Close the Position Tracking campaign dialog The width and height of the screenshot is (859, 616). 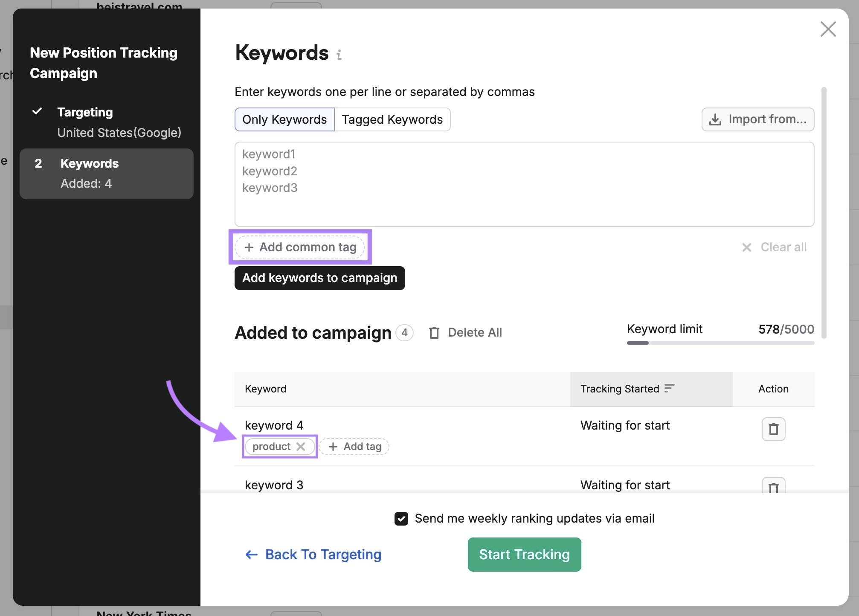pos(828,29)
